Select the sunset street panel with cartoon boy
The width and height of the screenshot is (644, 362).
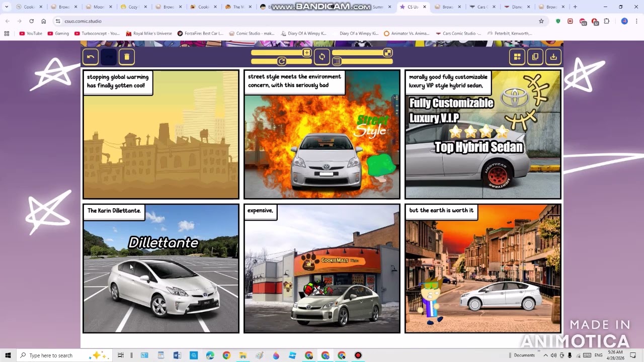[483, 268]
